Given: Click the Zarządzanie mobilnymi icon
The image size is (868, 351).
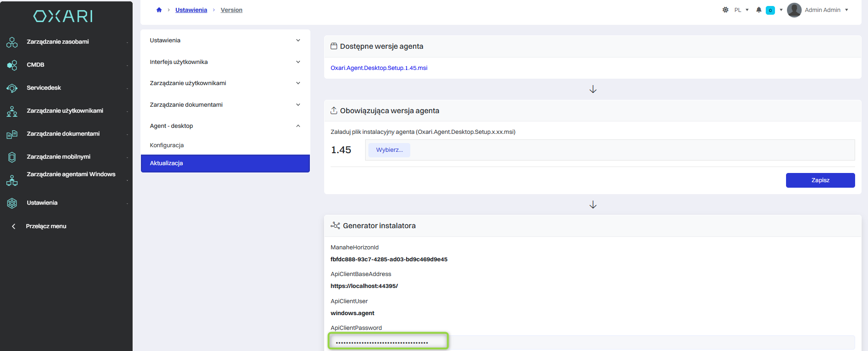Looking at the screenshot, I should [x=12, y=157].
